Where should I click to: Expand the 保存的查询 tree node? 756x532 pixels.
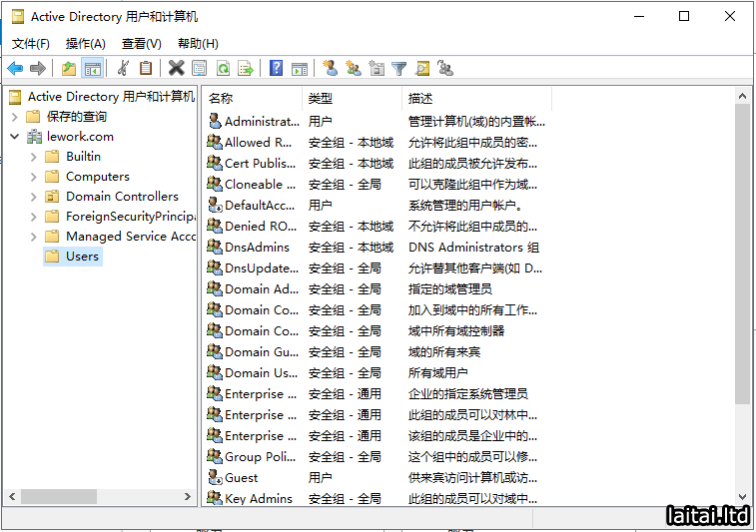(15, 117)
